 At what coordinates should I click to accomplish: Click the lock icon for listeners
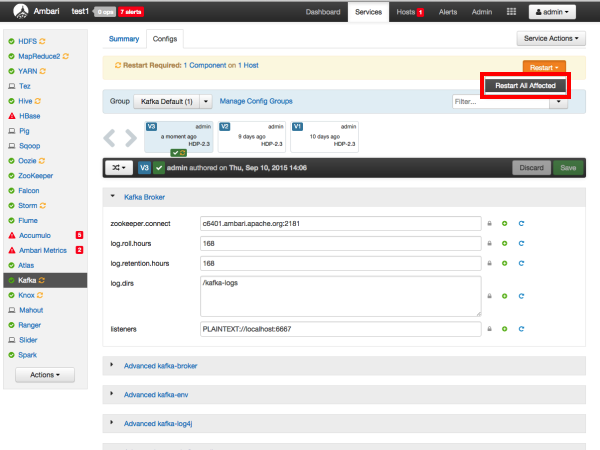(x=489, y=329)
